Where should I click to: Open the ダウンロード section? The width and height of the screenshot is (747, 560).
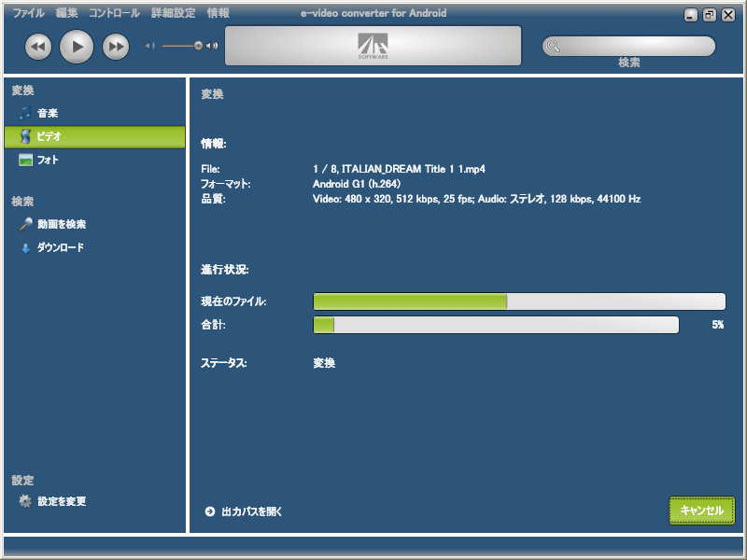click(x=61, y=247)
